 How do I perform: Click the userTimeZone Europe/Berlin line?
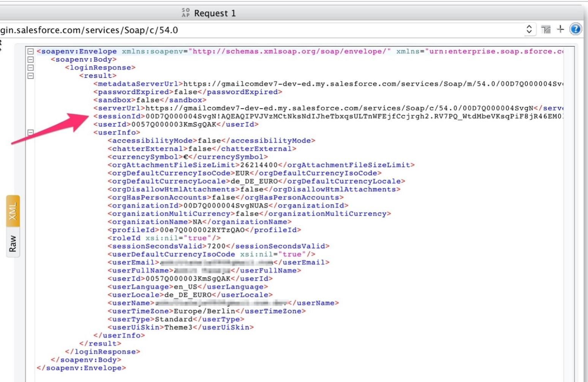[x=207, y=311]
